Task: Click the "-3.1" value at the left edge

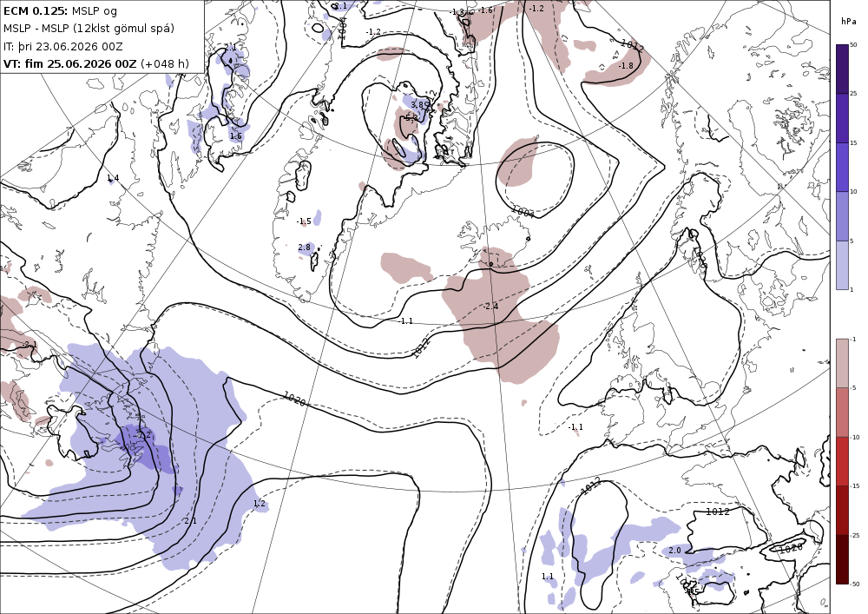Action: [x=29, y=345]
